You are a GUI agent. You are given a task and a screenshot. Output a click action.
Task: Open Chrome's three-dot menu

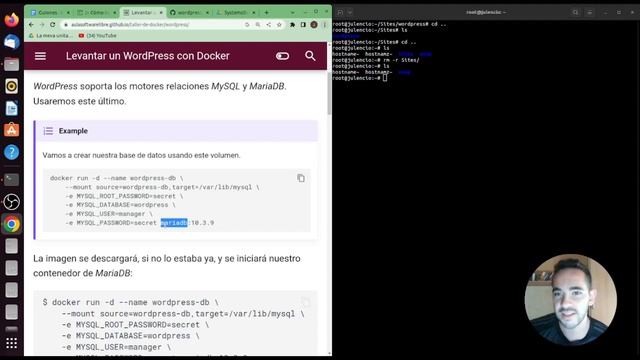click(325, 24)
